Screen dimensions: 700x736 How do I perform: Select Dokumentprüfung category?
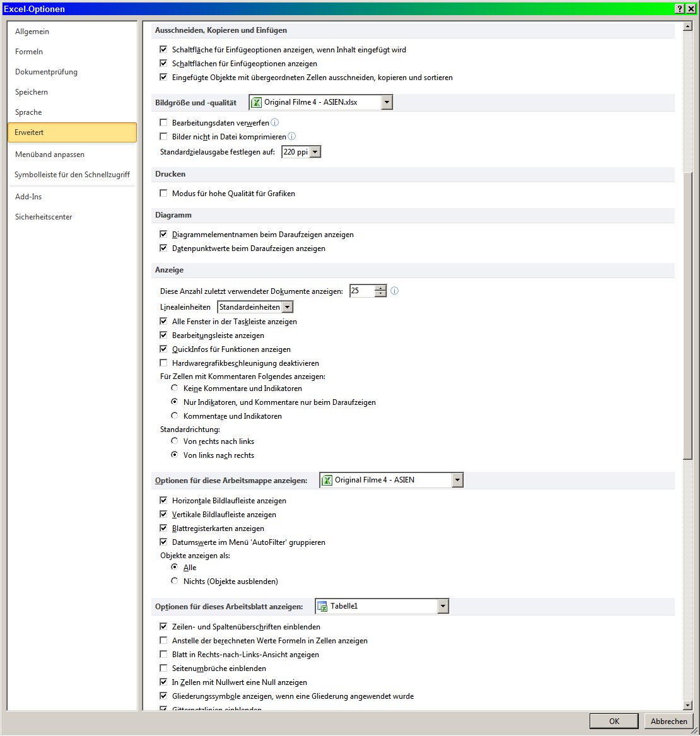[x=72, y=72]
